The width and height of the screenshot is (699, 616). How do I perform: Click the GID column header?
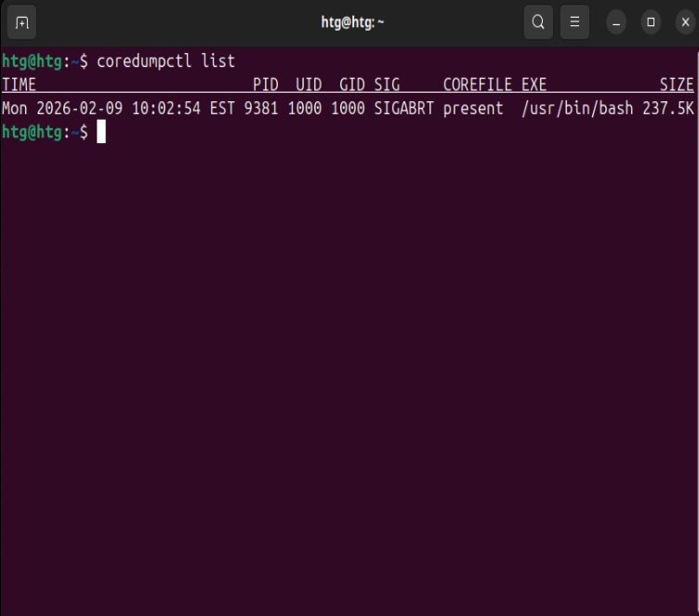(x=352, y=85)
